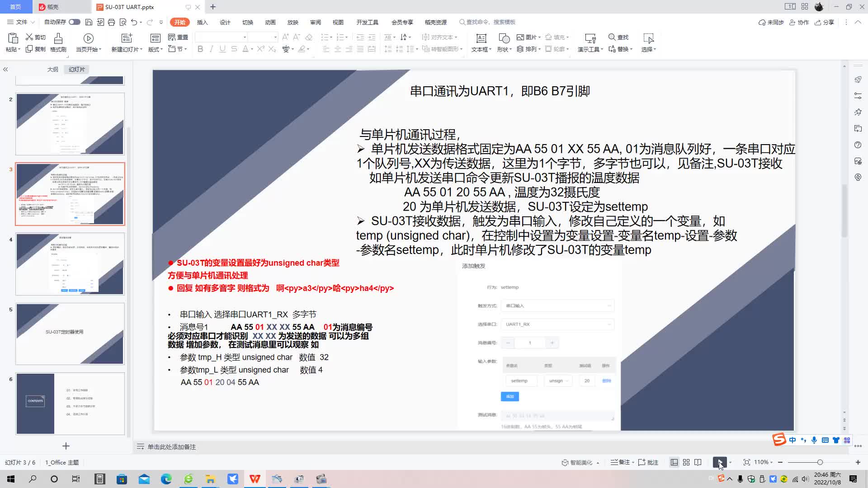
Task: Open bullet list style dropdown
Action: tap(331, 38)
